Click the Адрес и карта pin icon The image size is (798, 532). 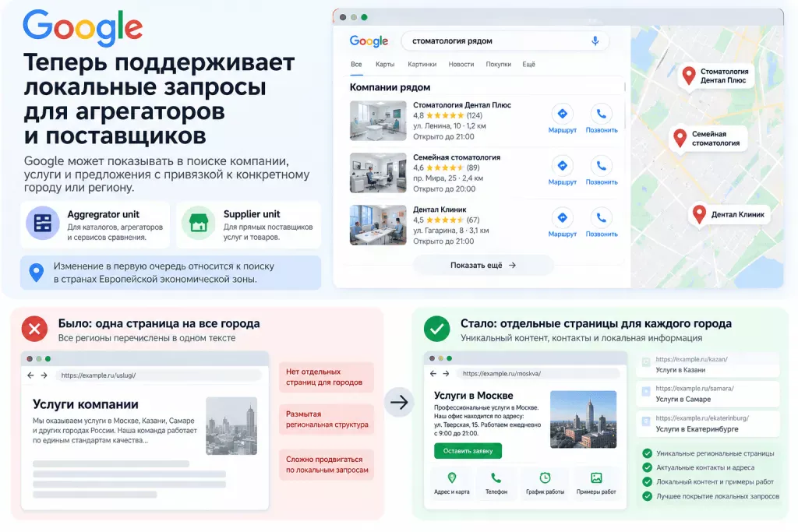coord(452,477)
